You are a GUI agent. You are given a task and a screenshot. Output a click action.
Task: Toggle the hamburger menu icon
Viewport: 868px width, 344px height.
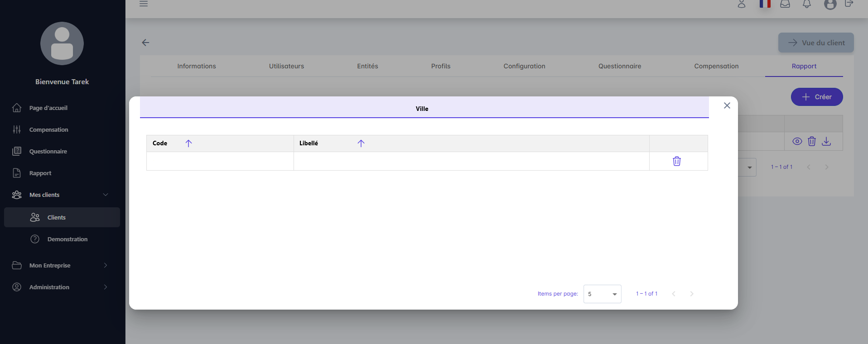pyautogui.click(x=144, y=4)
